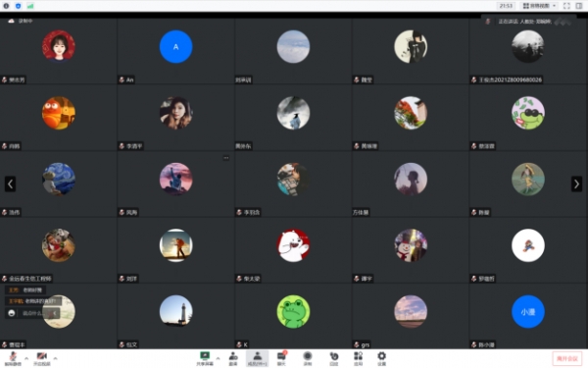Click the red leave meeting button
The height and width of the screenshot is (368, 588).
(x=567, y=358)
